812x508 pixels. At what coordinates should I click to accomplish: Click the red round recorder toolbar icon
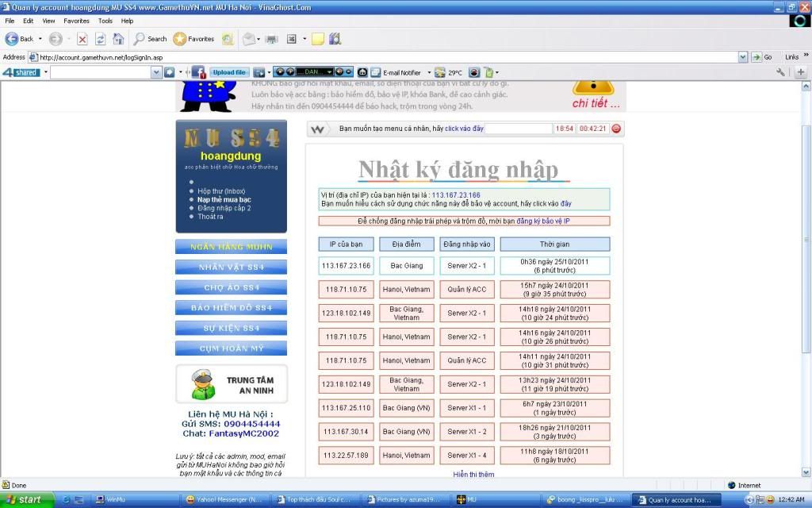pos(474,72)
